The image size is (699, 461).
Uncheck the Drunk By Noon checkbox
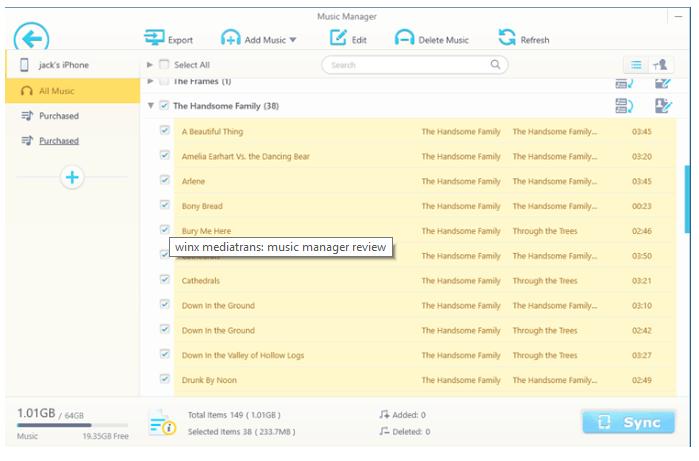[165, 379]
